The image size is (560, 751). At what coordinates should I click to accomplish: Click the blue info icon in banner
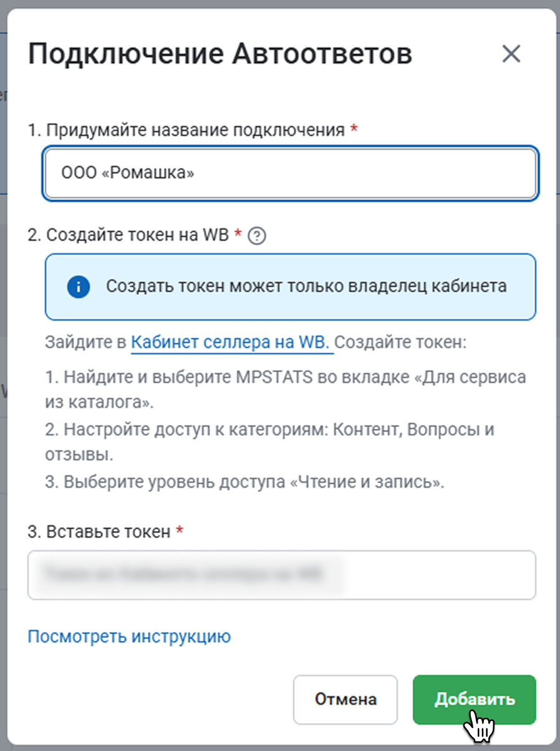(79, 287)
